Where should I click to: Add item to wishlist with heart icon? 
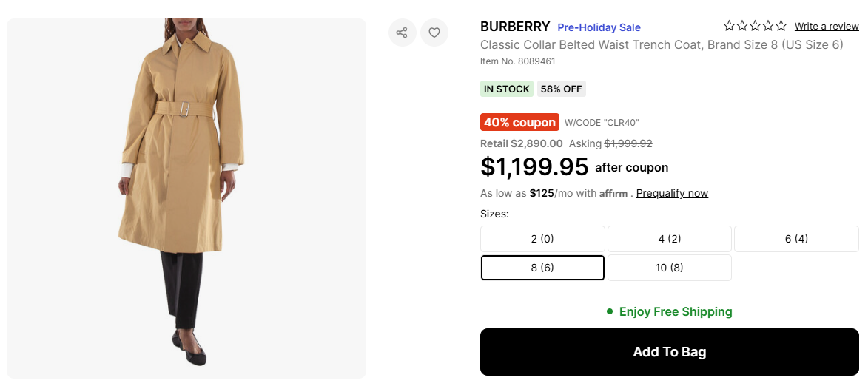(x=434, y=33)
